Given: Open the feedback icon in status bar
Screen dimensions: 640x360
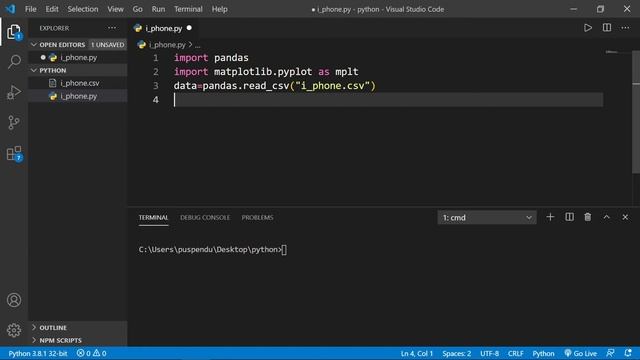Looking at the screenshot, I should (x=611, y=353).
